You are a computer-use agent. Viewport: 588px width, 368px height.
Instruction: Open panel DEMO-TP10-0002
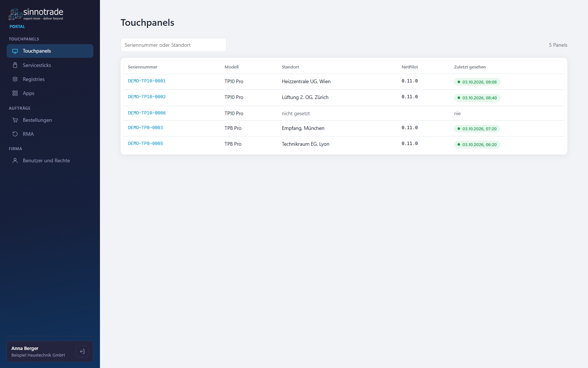pyautogui.click(x=147, y=97)
